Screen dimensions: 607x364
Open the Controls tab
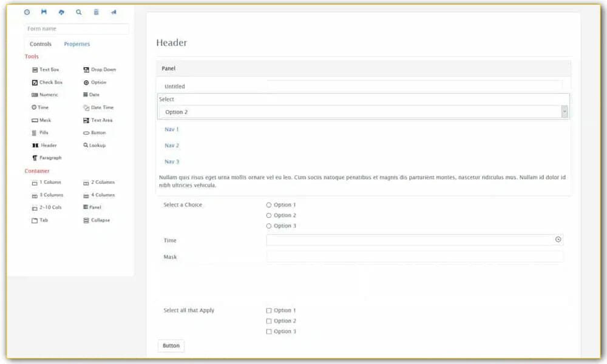tap(40, 44)
